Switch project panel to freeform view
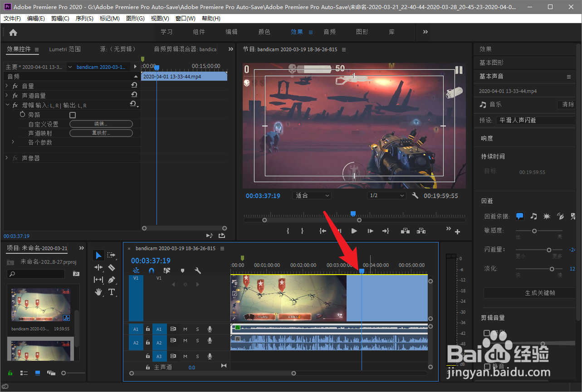The image size is (582, 392). (51, 373)
